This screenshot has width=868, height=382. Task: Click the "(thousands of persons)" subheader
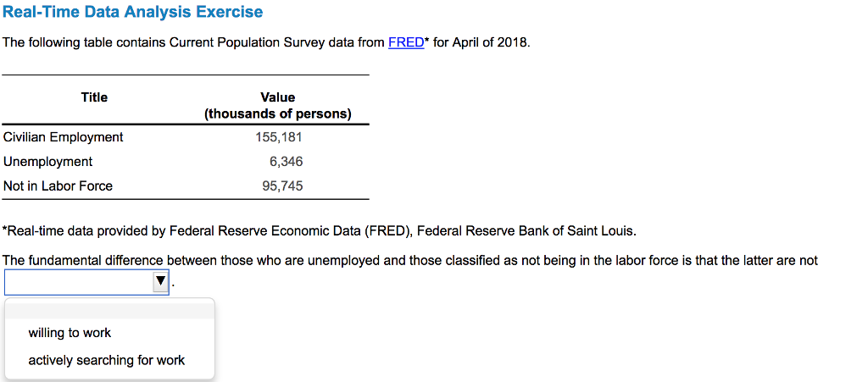click(277, 113)
